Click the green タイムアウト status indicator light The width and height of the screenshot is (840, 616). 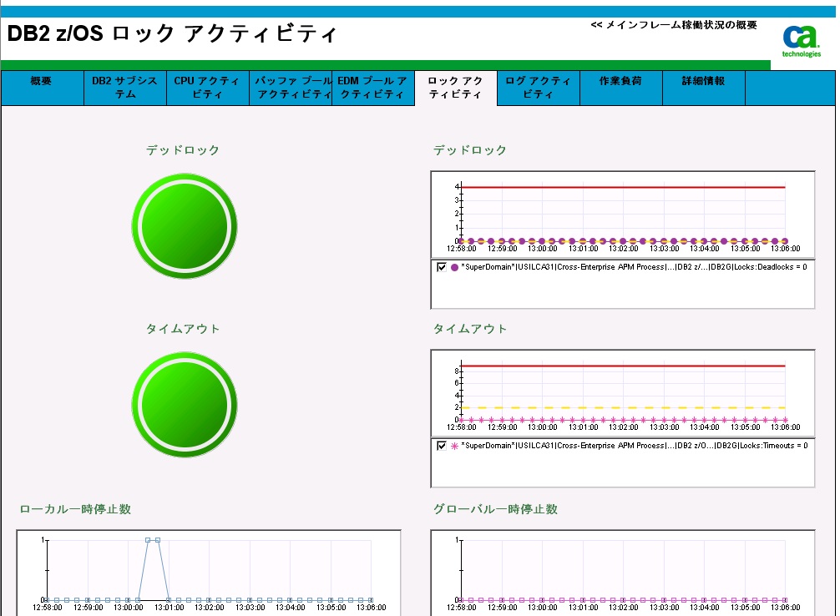pos(184,404)
